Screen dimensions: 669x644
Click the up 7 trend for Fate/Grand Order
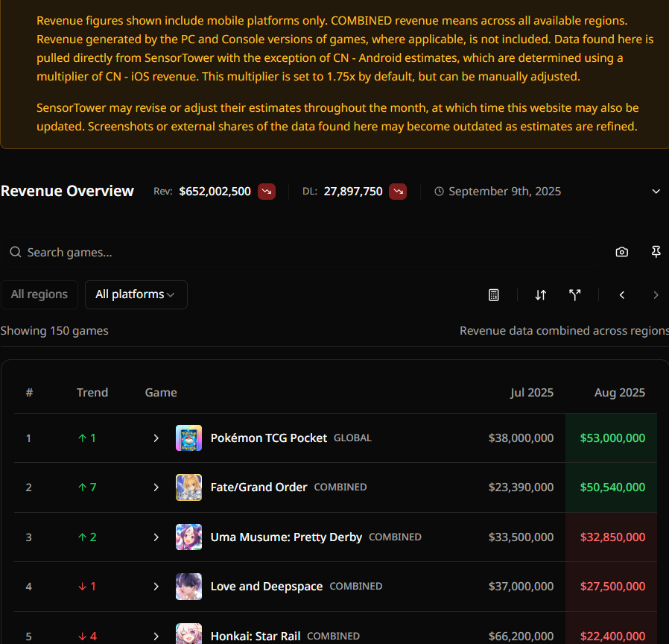(87, 487)
